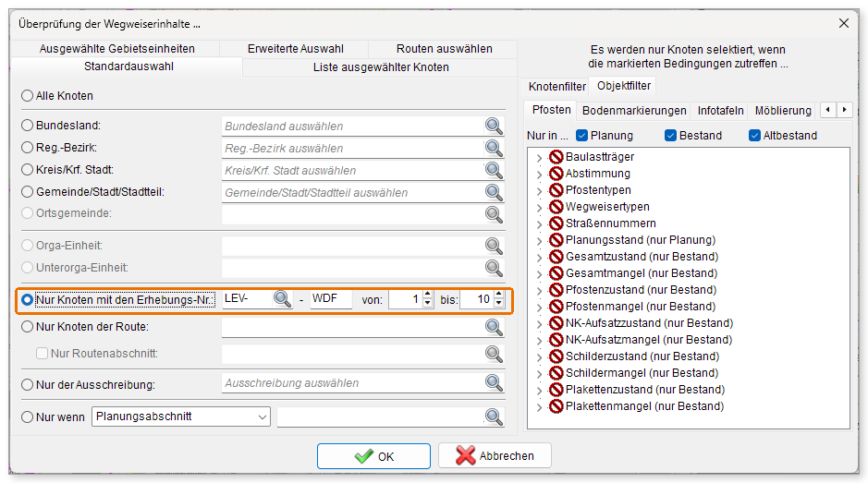Open the Infotafeln tab
Screen dimensions: 868x483
click(x=720, y=111)
